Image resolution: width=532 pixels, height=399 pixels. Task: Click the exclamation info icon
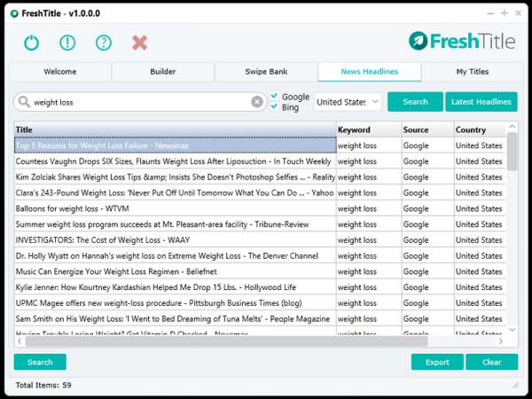point(67,43)
